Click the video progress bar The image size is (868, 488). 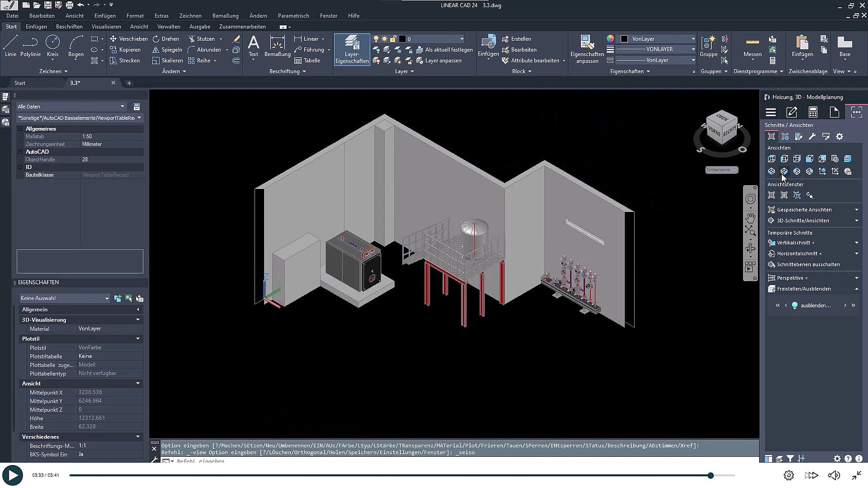click(391, 475)
